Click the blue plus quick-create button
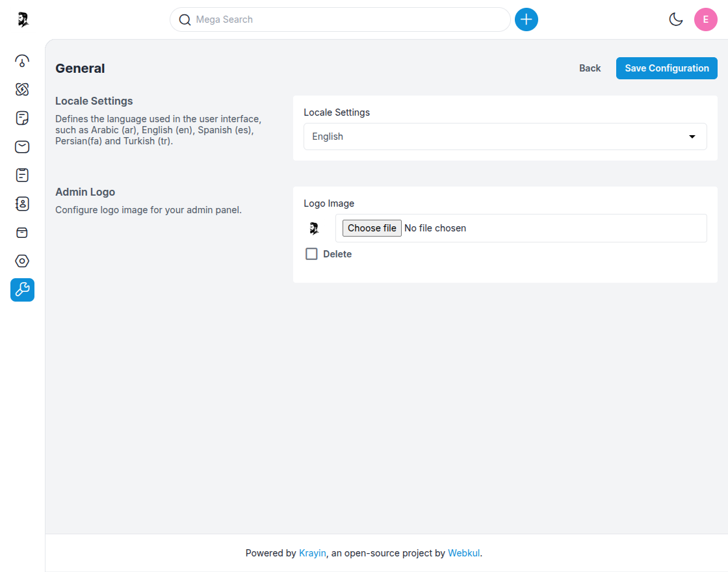This screenshot has height=572, width=728. [x=526, y=19]
